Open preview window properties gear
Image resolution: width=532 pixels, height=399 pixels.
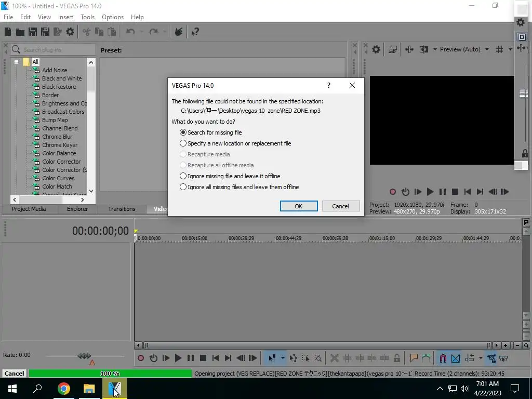point(376,49)
